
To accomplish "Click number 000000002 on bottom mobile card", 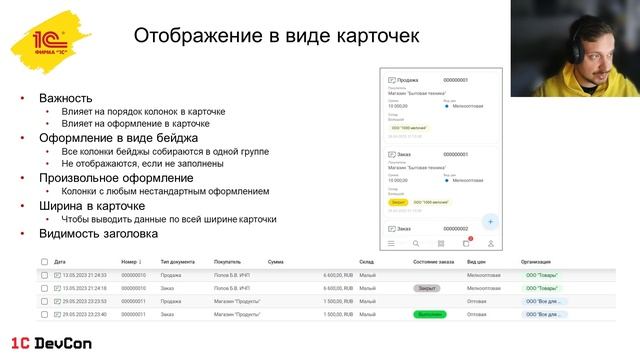I will pyautogui.click(x=456, y=229).
